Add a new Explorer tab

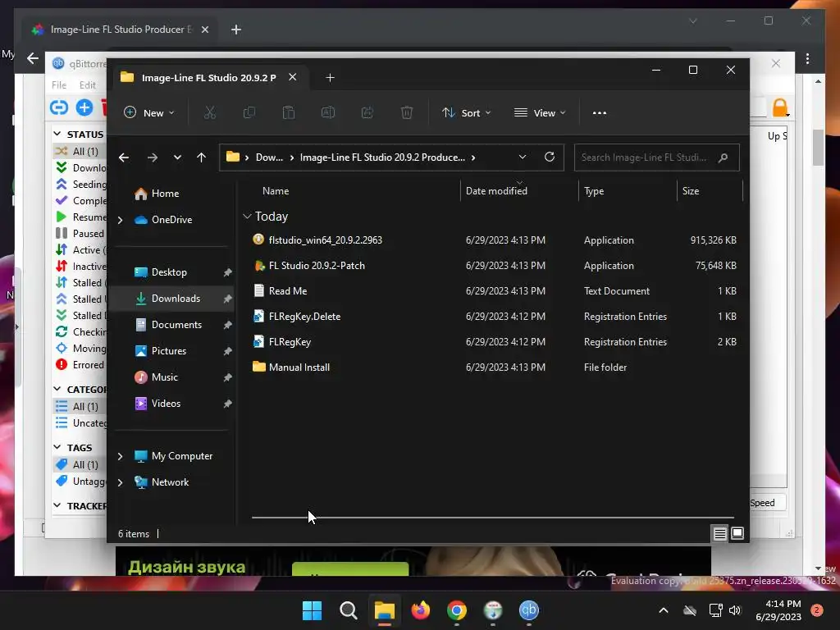[330, 78]
